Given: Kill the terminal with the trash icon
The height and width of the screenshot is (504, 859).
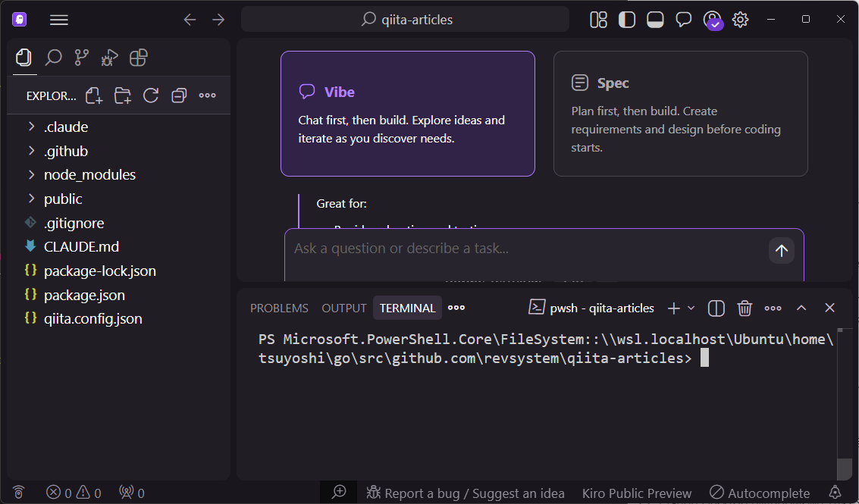Looking at the screenshot, I should 745,308.
